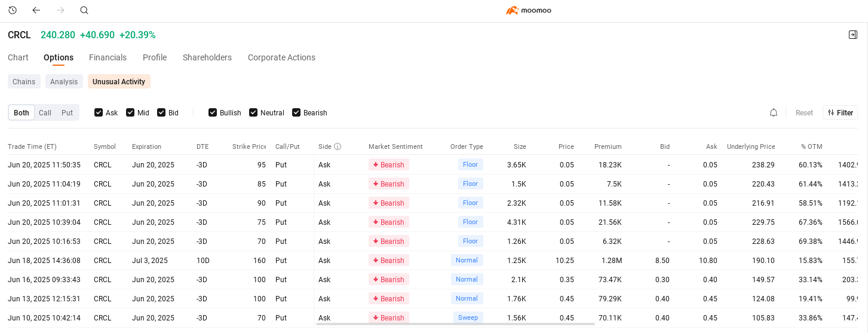Sort by Market Sentiment column header

(x=395, y=146)
